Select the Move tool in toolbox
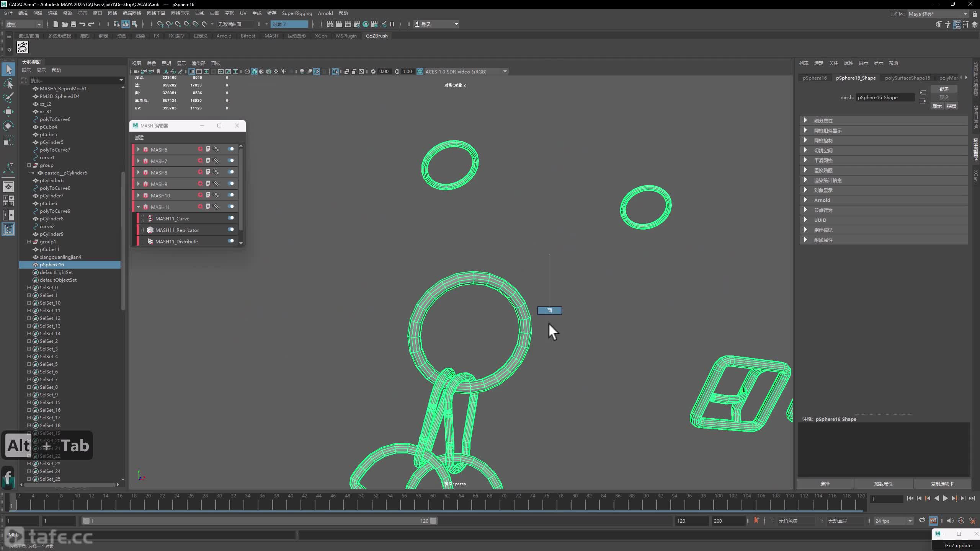The width and height of the screenshot is (980, 551). [8, 112]
